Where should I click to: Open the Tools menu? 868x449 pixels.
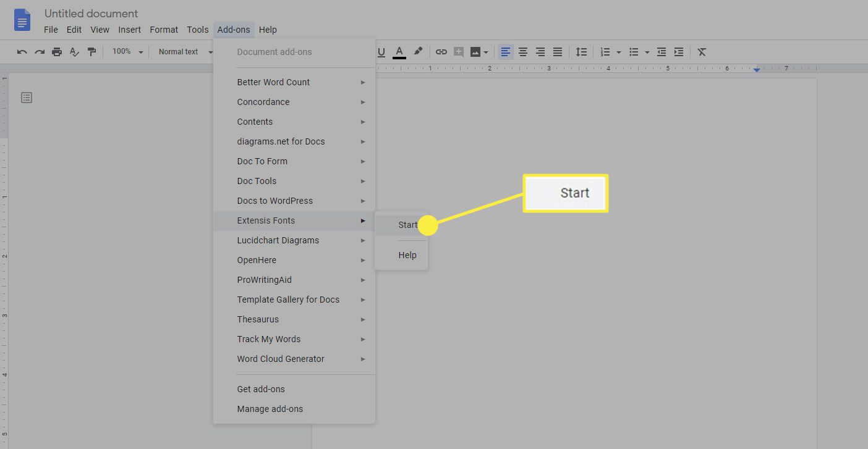pyautogui.click(x=198, y=30)
